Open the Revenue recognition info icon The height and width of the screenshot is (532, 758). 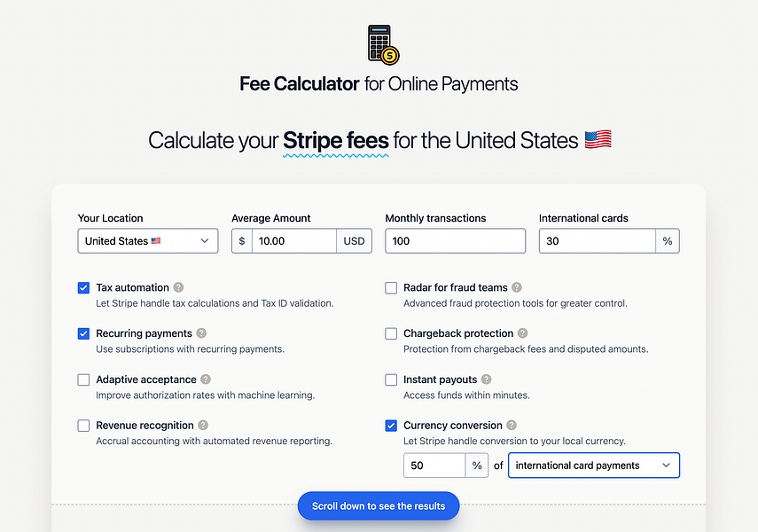[202, 426]
